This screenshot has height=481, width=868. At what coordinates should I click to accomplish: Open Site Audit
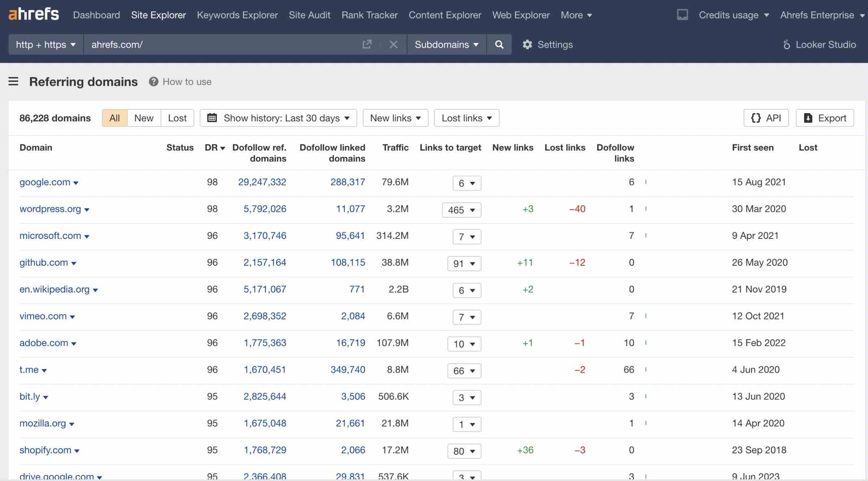tap(310, 15)
